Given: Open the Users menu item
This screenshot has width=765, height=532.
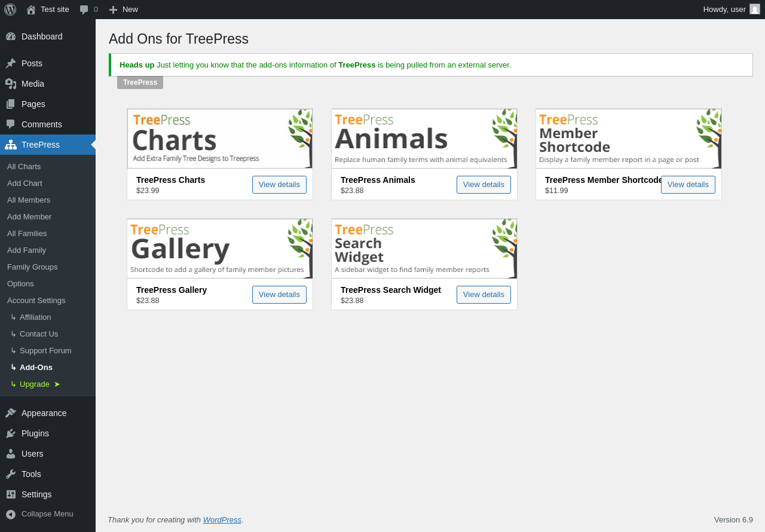Looking at the screenshot, I should point(48,454).
